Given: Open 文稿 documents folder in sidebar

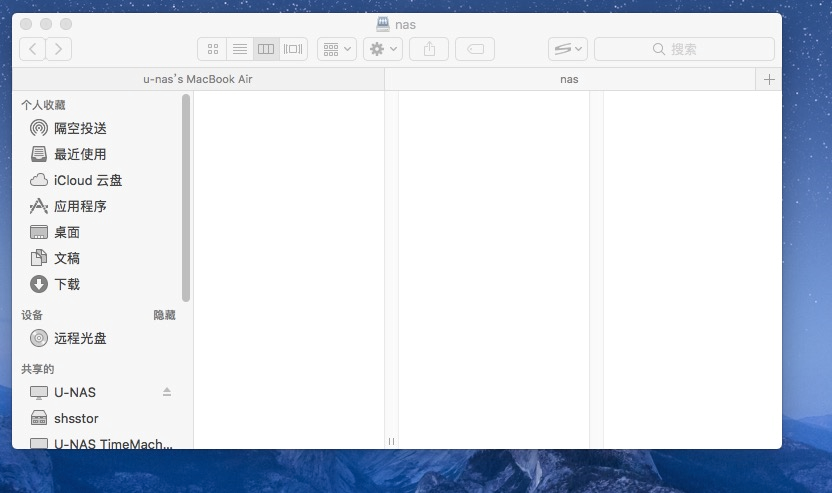Looking at the screenshot, I should [x=101, y=258].
